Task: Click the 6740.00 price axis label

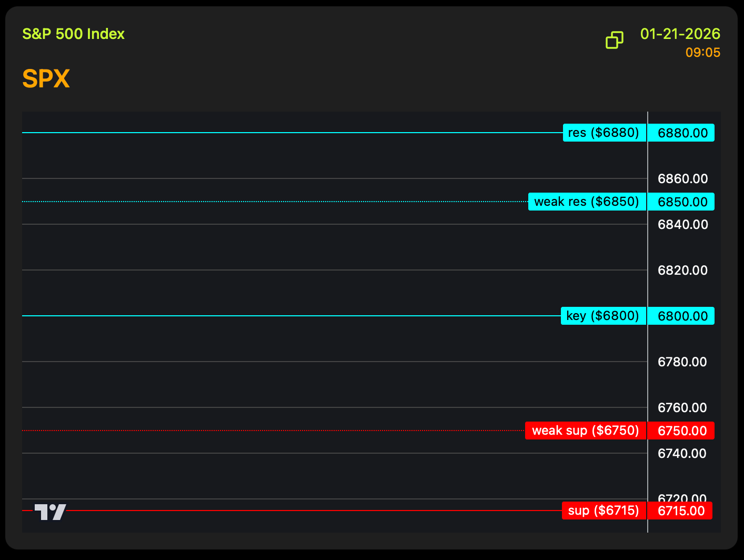Action: [x=682, y=454]
